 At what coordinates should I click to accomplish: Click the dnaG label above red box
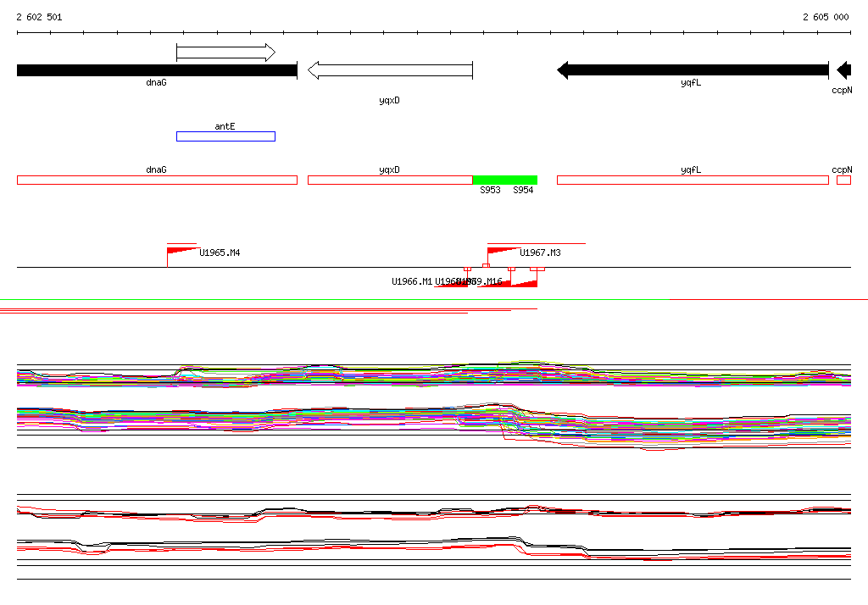[x=156, y=169]
